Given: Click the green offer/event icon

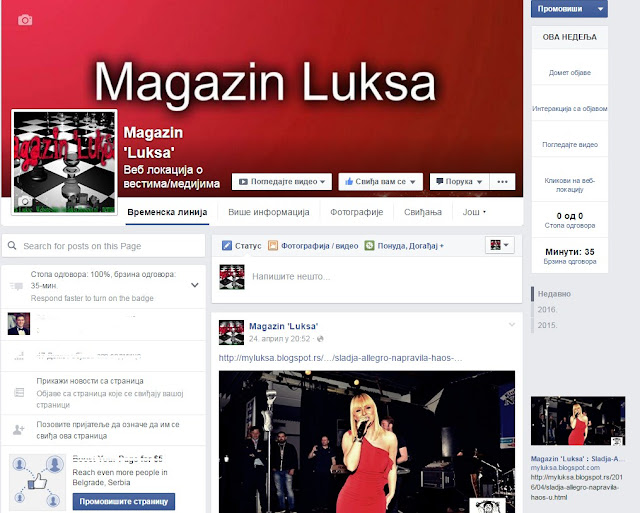Looking at the screenshot, I should pyautogui.click(x=369, y=246).
